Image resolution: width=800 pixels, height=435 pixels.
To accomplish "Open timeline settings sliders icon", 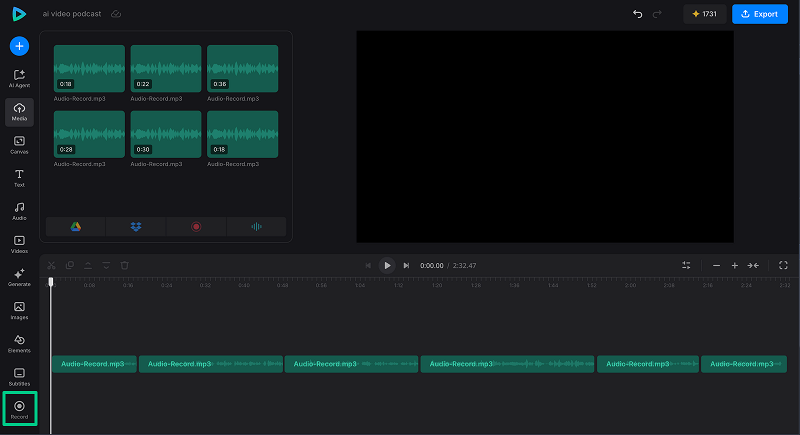I will click(x=686, y=265).
